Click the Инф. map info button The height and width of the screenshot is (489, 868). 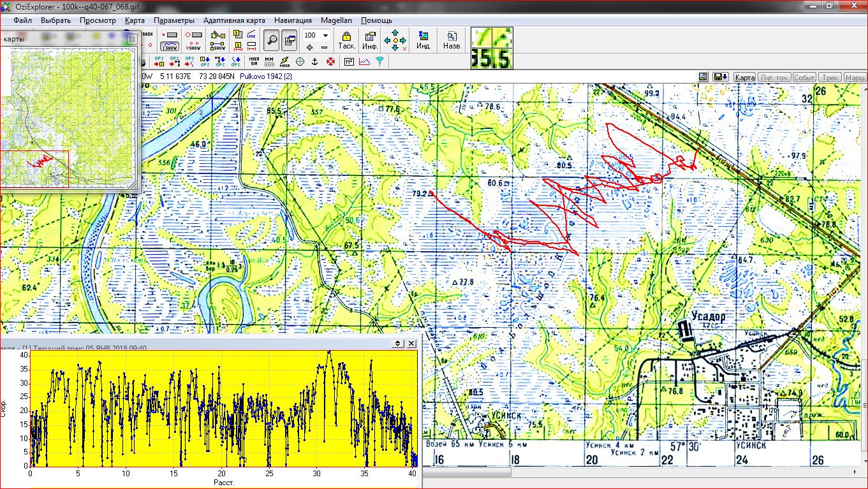(370, 40)
